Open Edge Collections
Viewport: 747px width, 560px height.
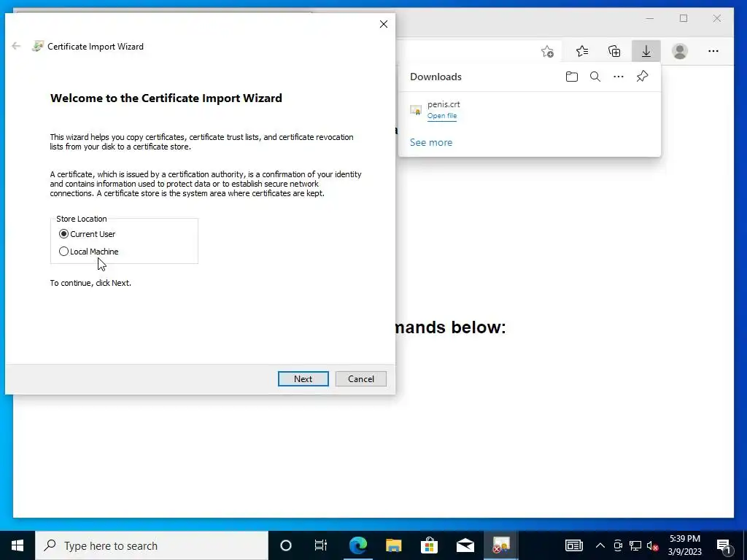[614, 51]
